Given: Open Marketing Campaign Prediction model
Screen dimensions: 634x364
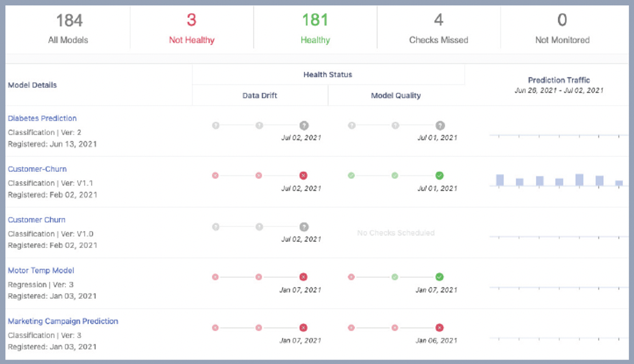Looking at the screenshot, I should (x=63, y=321).
